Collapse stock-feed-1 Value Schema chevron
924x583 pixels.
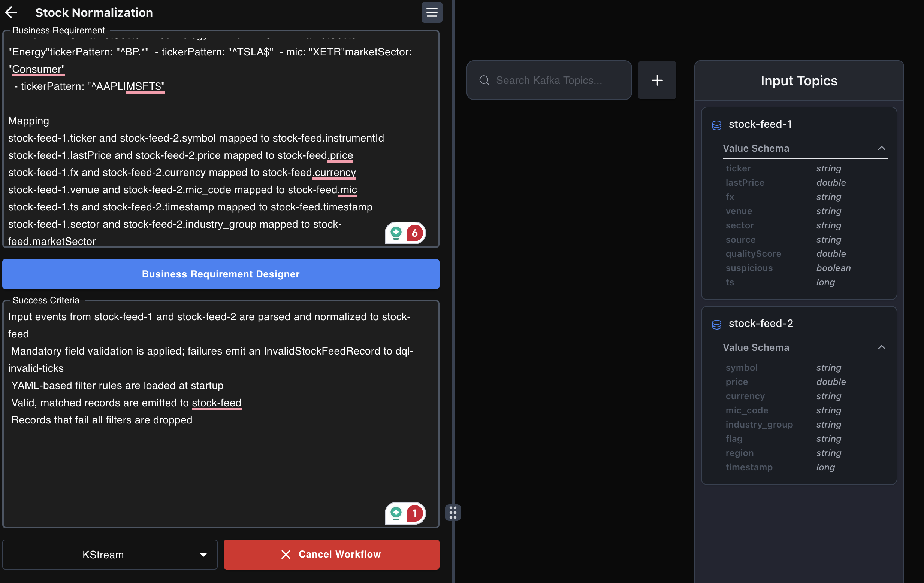[x=881, y=148]
